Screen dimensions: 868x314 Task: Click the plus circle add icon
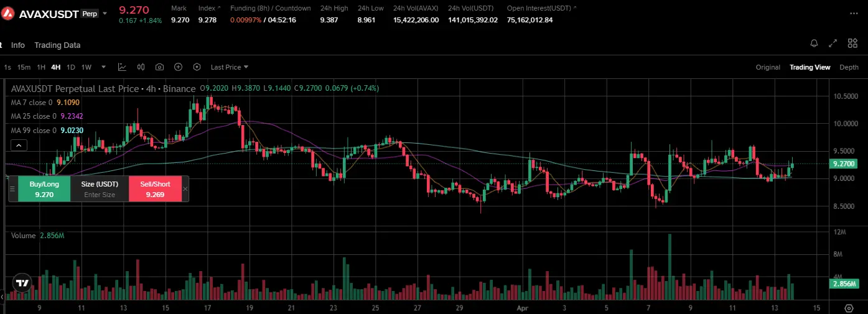(x=178, y=67)
